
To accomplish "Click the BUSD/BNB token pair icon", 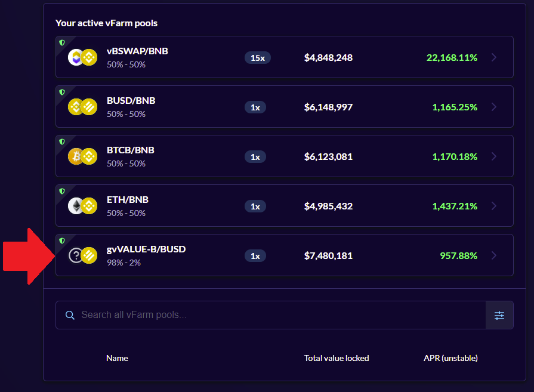I will click(82, 107).
